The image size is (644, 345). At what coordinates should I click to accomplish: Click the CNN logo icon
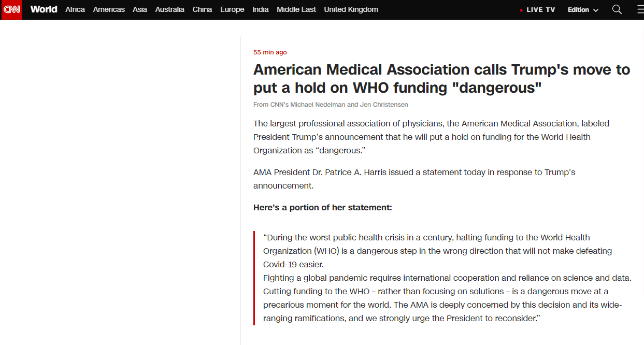(x=11, y=10)
